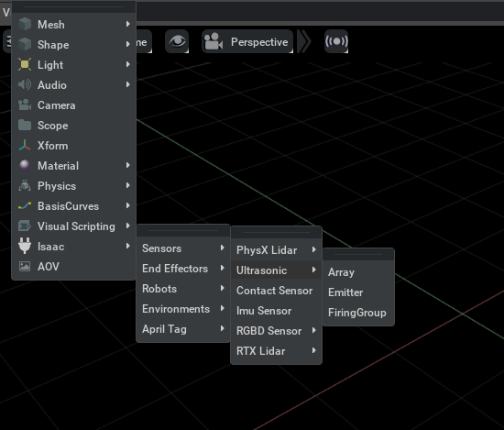This screenshot has width=504, height=430.
Task: Select the FiringGroup menu entry
Action: (358, 313)
